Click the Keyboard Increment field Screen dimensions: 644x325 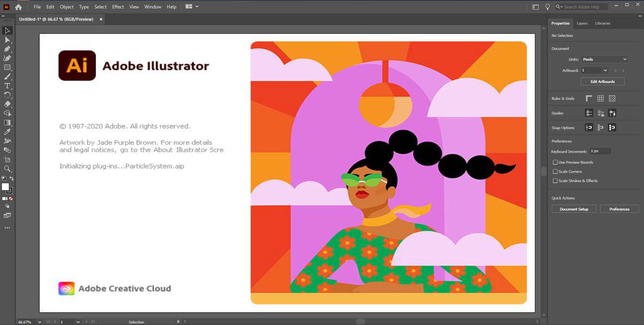click(x=600, y=151)
